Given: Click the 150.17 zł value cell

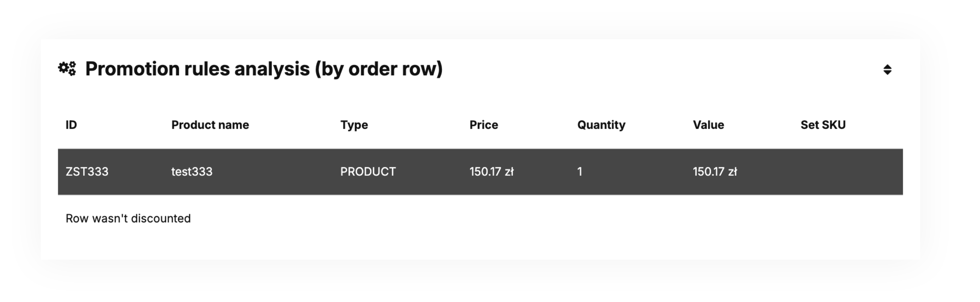Looking at the screenshot, I should tap(715, 172).
